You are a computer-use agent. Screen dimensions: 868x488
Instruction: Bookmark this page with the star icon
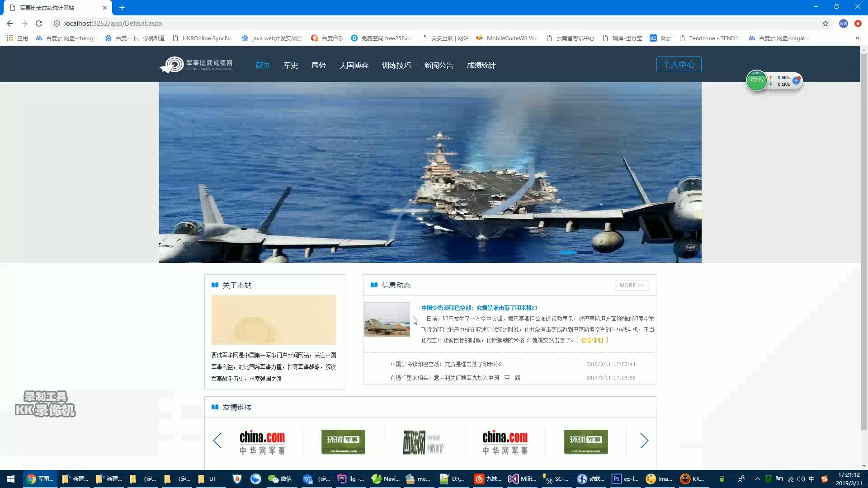point(826,23)
